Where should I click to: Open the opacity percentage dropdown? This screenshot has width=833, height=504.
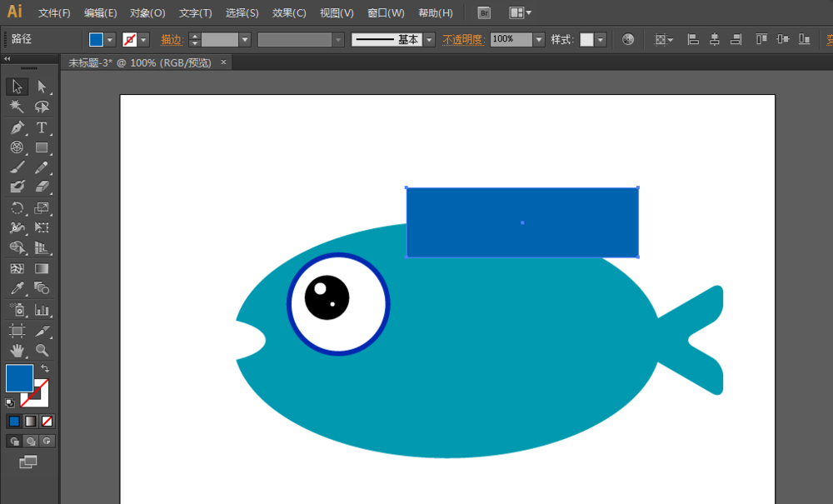pos(538,40)
